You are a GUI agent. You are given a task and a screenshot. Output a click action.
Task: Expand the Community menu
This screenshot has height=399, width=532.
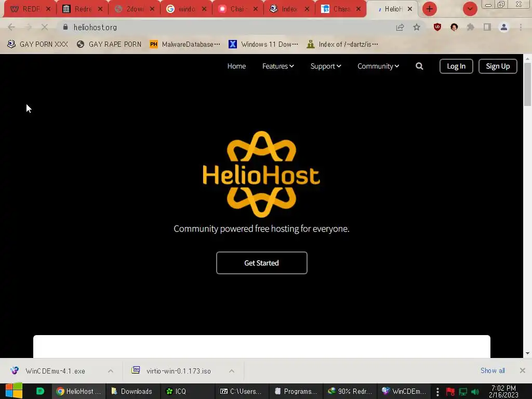coord(378,66)
